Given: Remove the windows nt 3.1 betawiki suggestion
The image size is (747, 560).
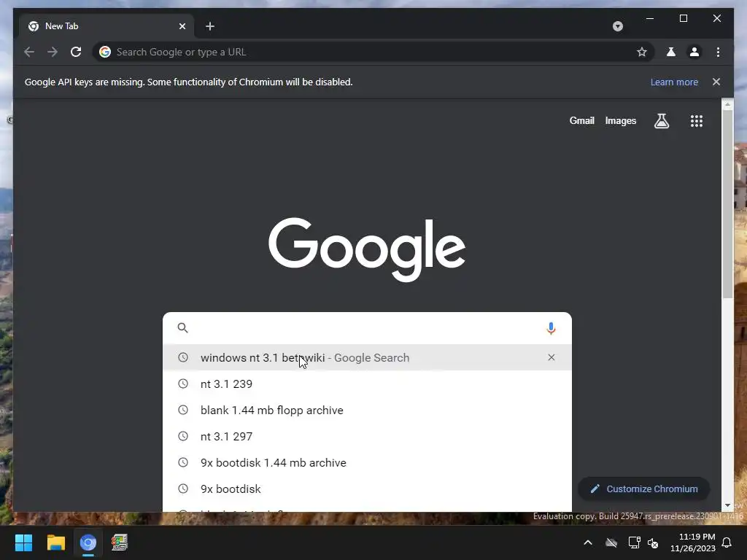Looking at the screenshot, I should pos(551,357).
